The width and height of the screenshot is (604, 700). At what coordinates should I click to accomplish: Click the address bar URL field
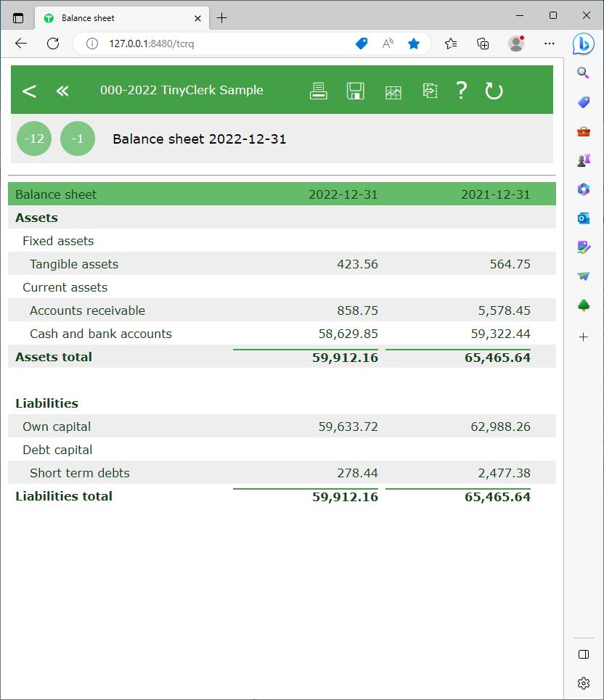tap(218, 44)
